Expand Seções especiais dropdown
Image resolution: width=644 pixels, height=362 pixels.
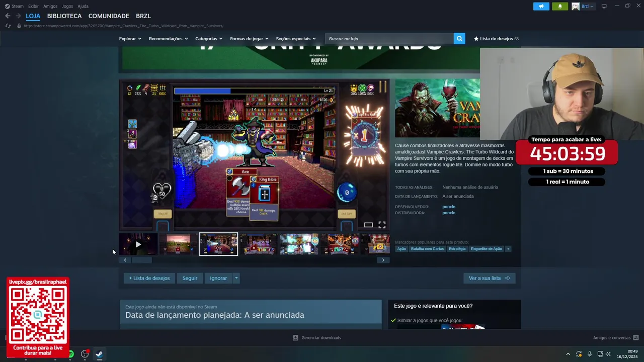pos(296,39)
